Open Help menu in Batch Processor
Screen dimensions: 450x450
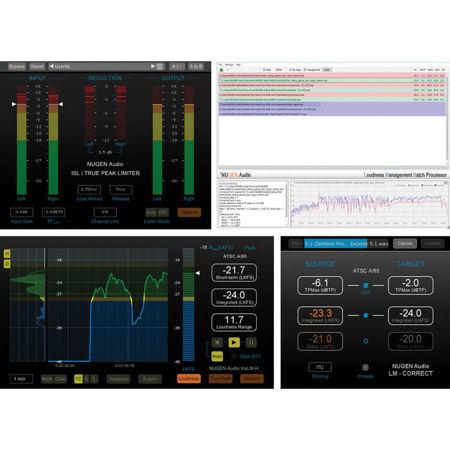tap(238, 65)
